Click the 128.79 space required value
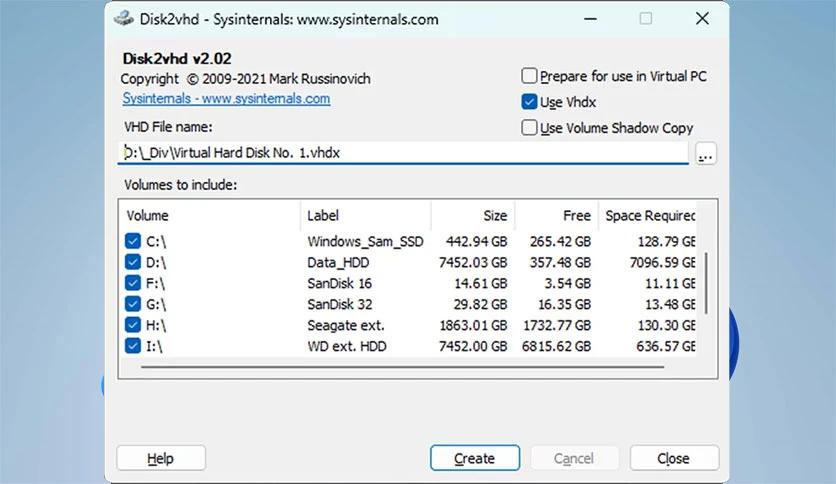Screen dimensions: 836x484 (667, 241)
